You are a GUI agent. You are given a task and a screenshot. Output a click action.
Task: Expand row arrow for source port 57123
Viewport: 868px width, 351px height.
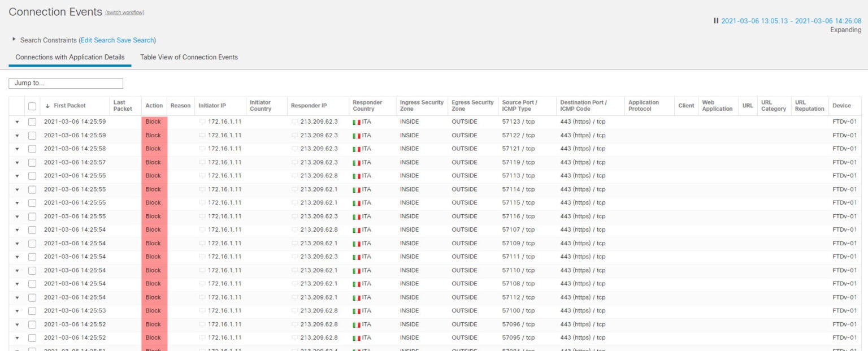click(17, 122)
